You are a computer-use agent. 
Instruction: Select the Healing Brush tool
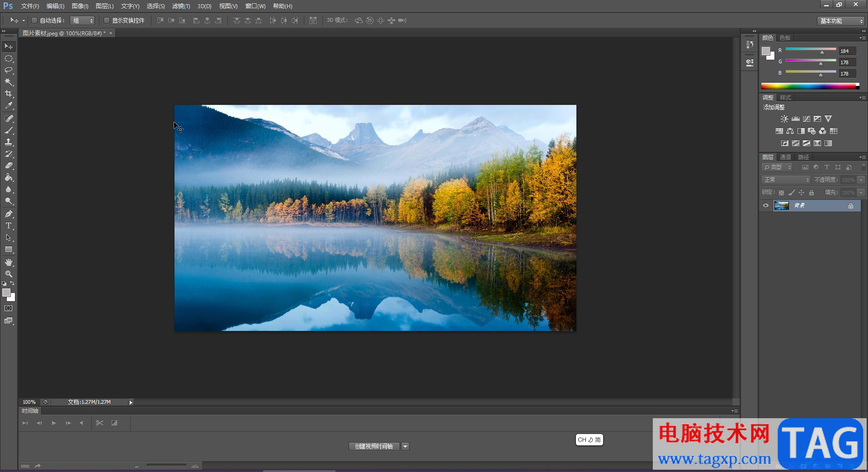point(9,118)
